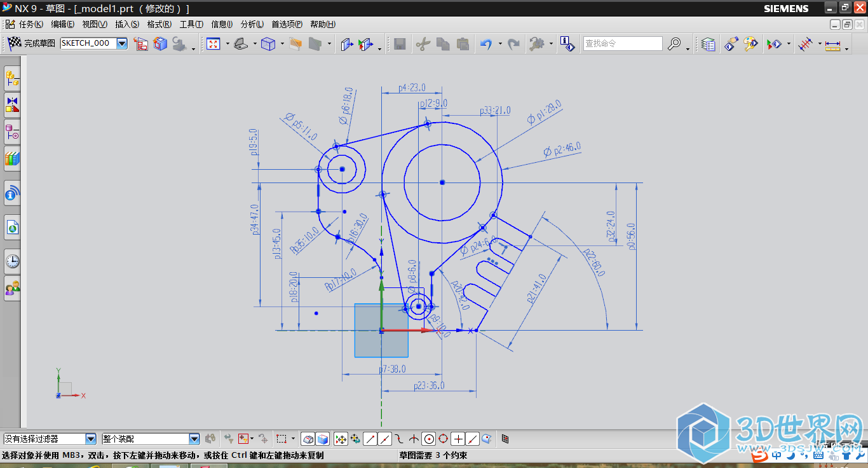Viewport: 868px width, 468px height.
Task: Open the 工具(T) menu
Action: [191, 24]
